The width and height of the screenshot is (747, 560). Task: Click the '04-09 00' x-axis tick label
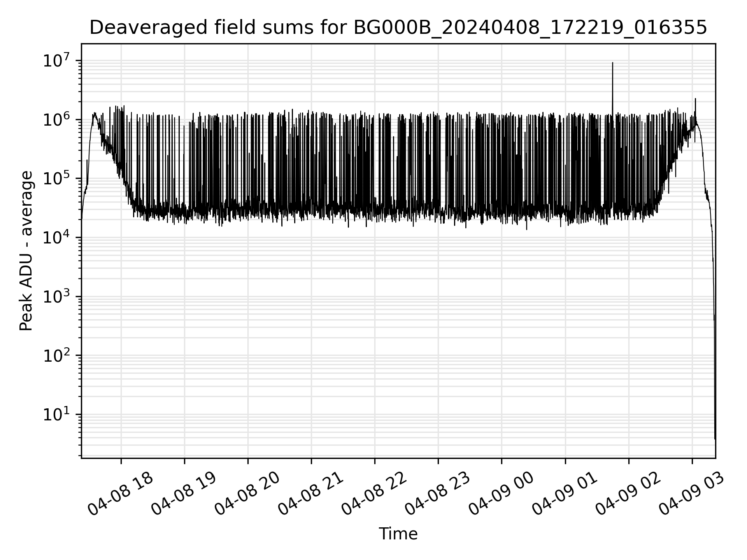tap(501, 494)
